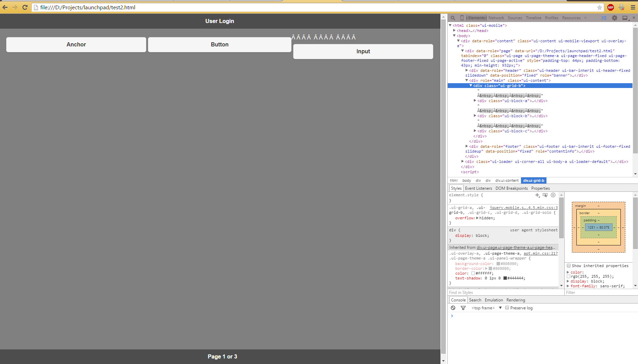Expand the ui-block-b div node
The height and width of the screenshot is (364, 638).
pos(475,116)
